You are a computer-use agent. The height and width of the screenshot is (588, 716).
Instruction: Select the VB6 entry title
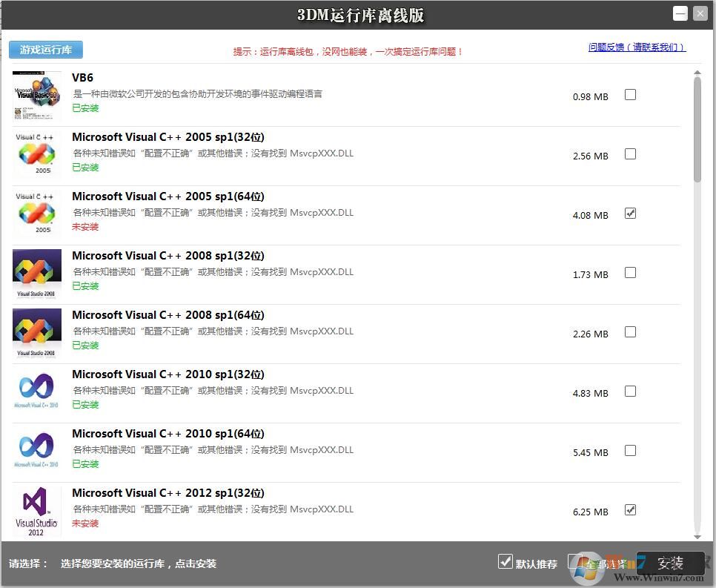tap(82, 77)
